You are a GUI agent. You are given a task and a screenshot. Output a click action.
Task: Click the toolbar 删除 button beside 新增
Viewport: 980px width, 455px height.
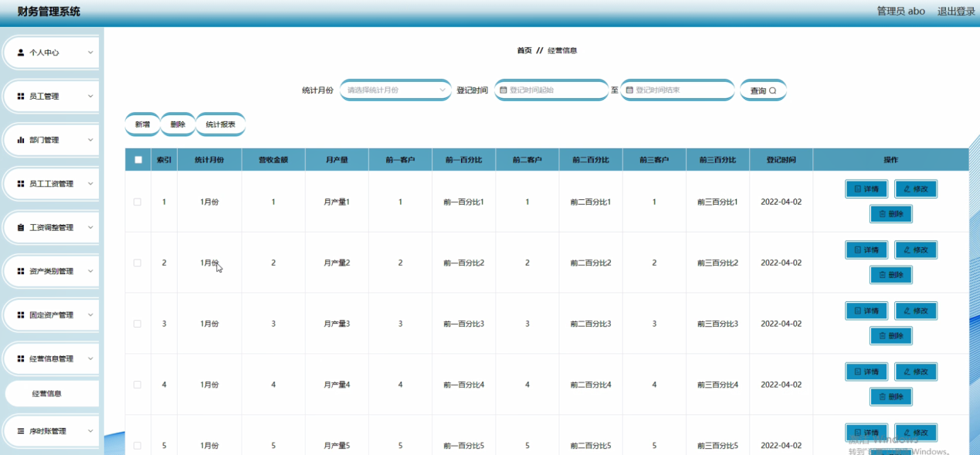pyautogui.click(x=178, y=124)
